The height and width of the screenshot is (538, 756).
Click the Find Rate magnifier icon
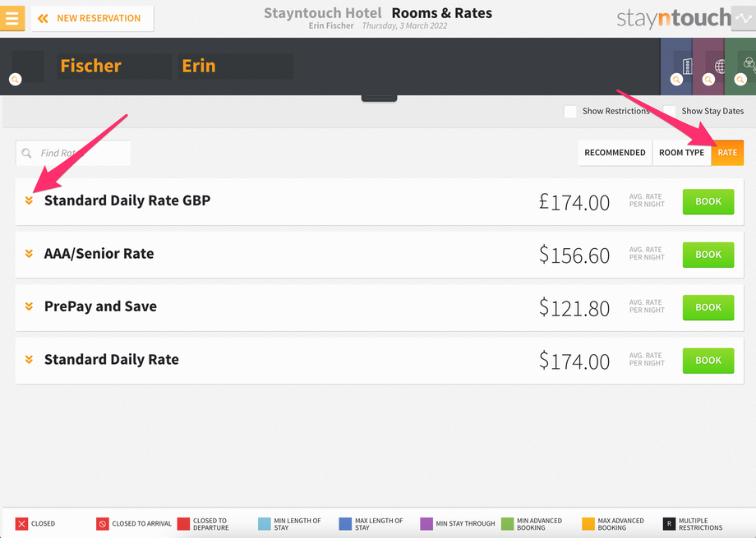(26, 153)
